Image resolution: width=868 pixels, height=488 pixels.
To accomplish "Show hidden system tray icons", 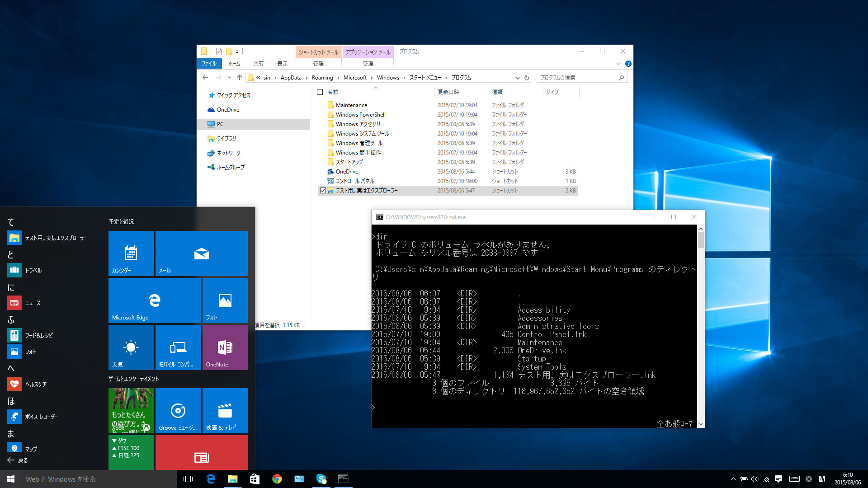I will click(x=733, y=479).
